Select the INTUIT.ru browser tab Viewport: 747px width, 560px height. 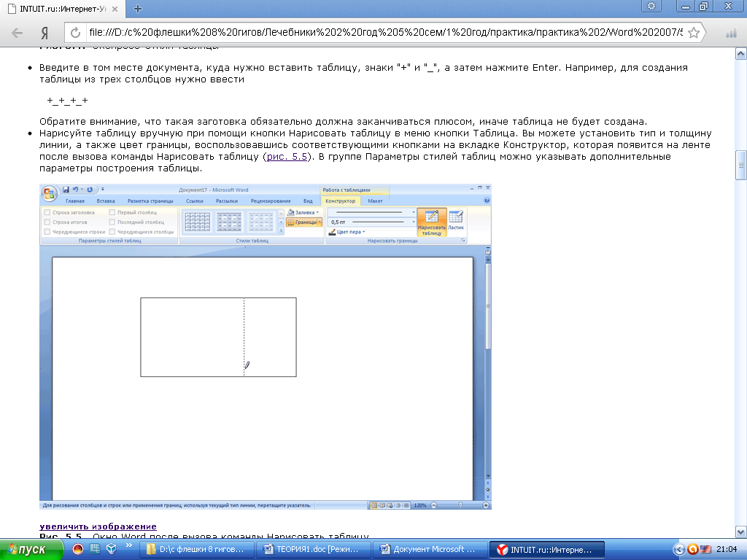(62, 9)
